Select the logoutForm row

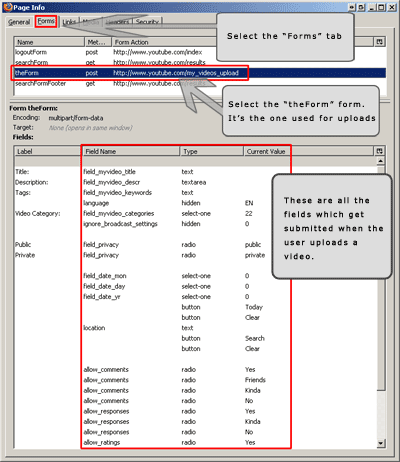point(200,52)
